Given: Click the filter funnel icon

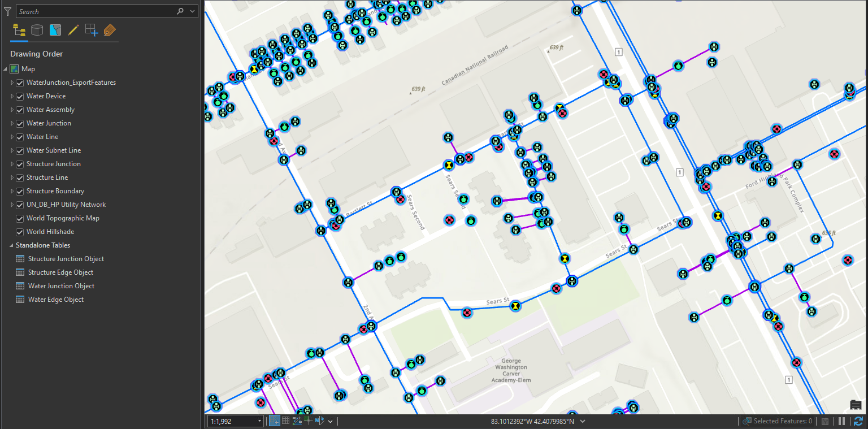Looking at the screenshot, I should click(7, 11).
